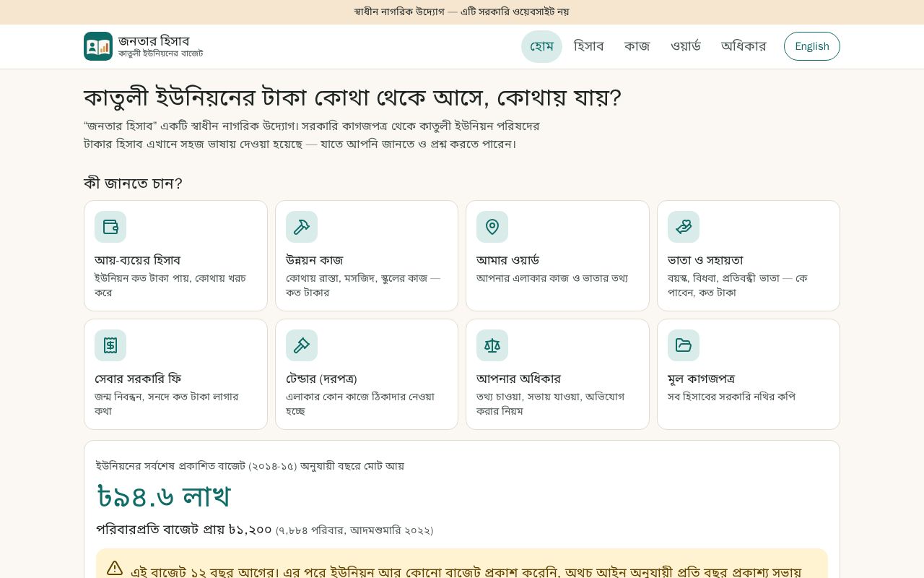This screenshot has width=924, height=578.
Task: Click the scales icon for আপনার অধিকার
Action: (492, 345)
